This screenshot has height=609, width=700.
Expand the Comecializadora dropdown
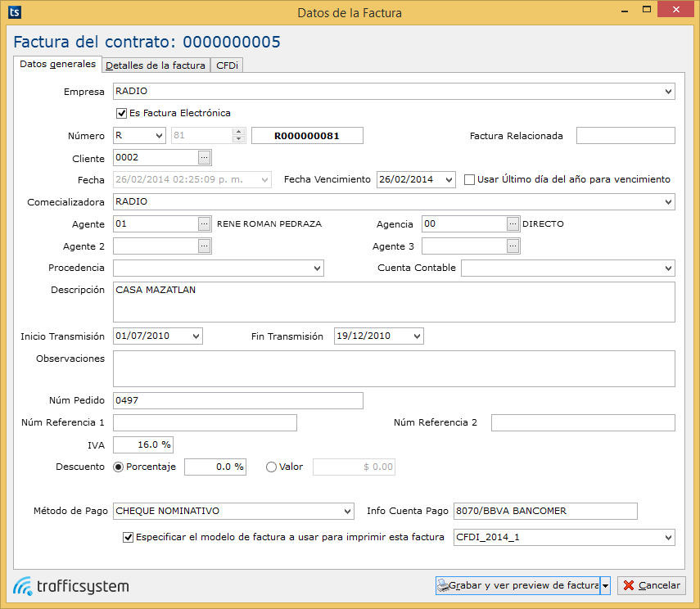point(668,202)
